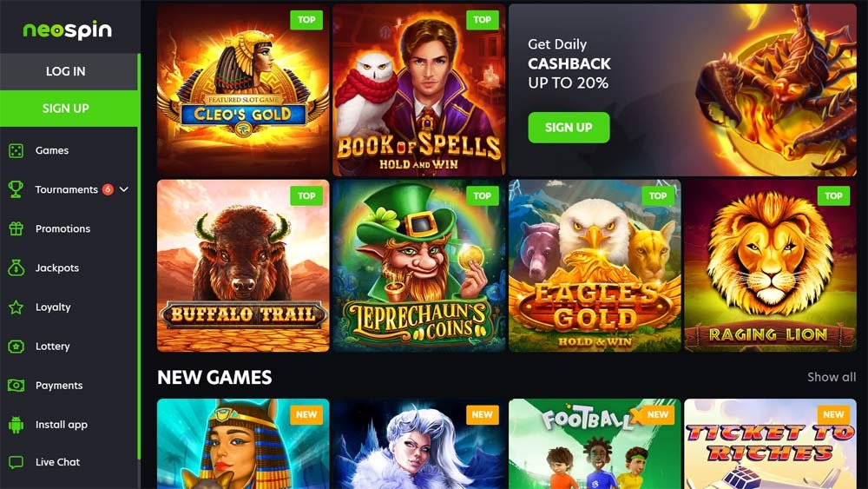Open the Leprechaun's Coins game tile

point(419,266)
